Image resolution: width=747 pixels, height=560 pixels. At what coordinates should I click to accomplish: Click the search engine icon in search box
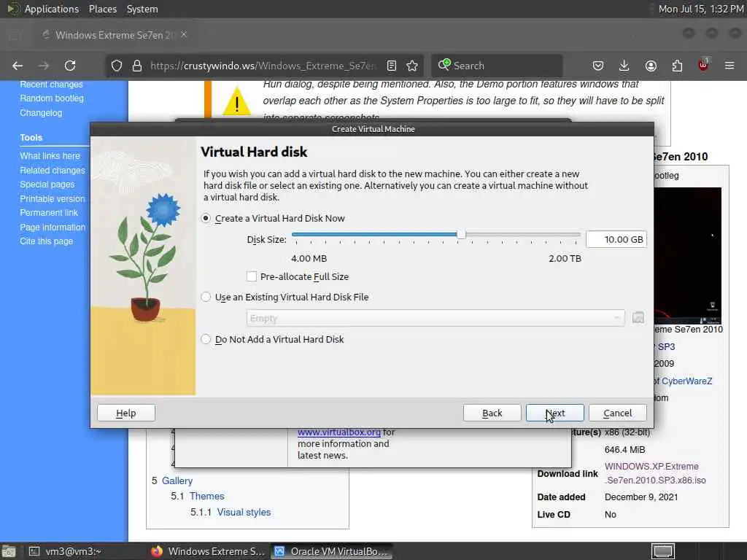pos(444,65)
